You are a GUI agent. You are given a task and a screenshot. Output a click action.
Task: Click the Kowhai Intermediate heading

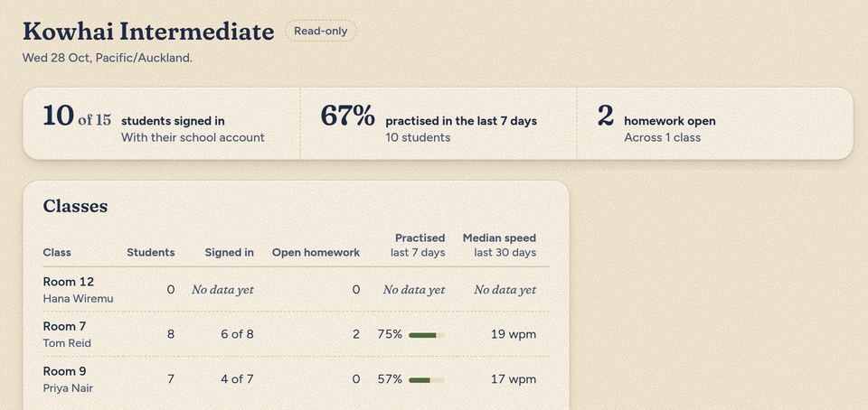[148, 32]
